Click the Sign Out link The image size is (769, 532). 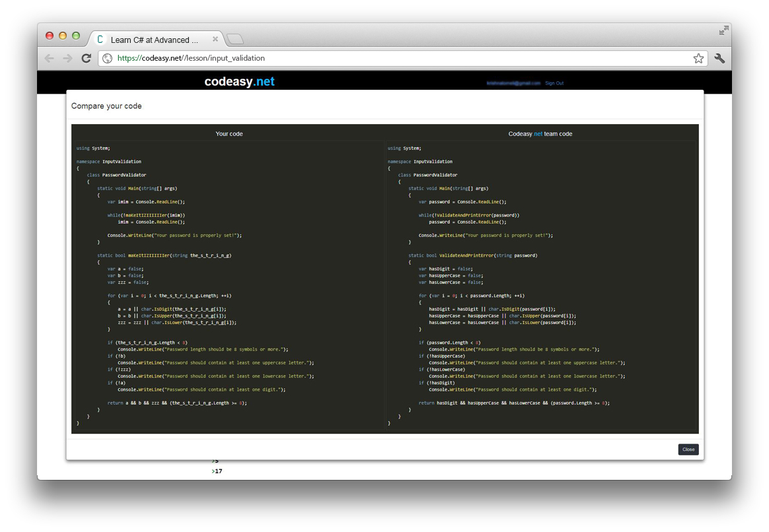click(x=554, y=83)
